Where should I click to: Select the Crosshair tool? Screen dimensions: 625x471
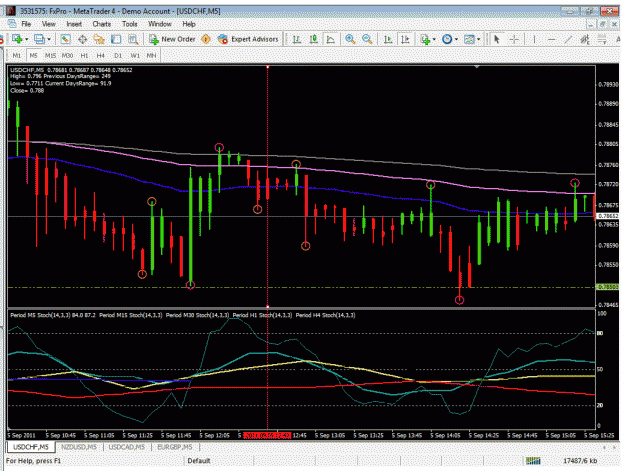click(x=515, y=39)
